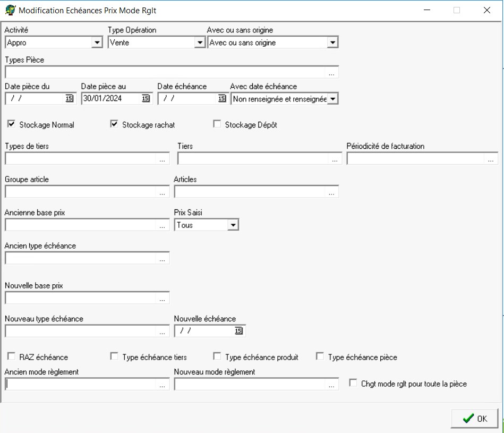Open calendar picker for Date échéance
The image size is (504, 433).
(x=222, y=98)
